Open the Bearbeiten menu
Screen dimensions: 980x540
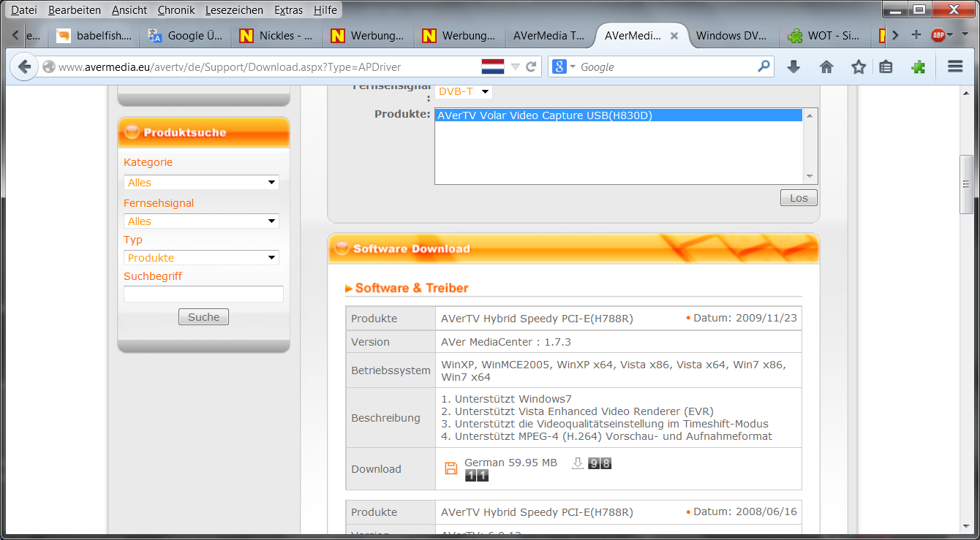pyautogui.click(x=75, y=10)
